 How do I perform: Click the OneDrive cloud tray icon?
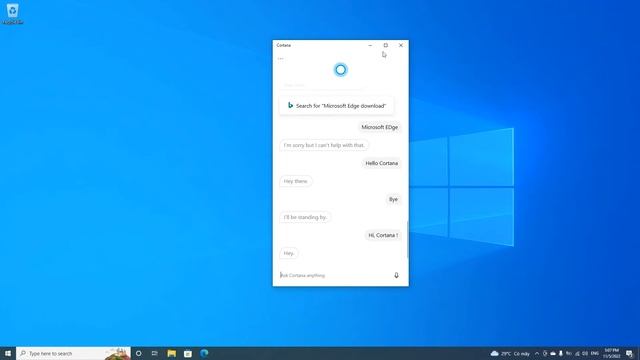553,353
